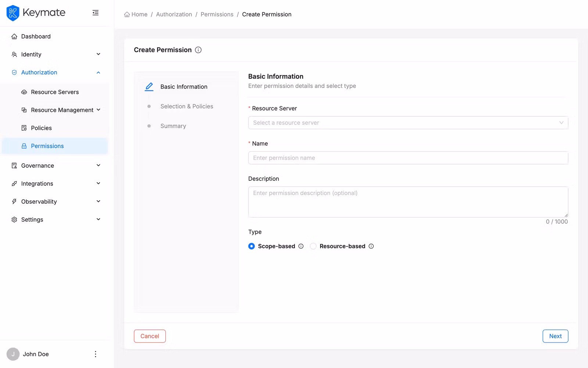The width and height of the screenshot is (588, 368).
Task: Click the home icon next to Dashboard
Action: pyautogui.click(x=14, y=36)
